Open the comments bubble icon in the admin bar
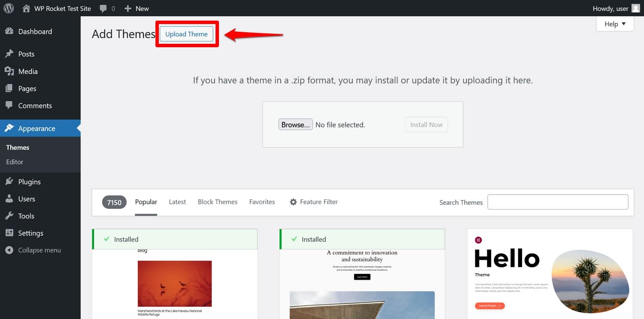Viewport: 644px width, 319px height. [103, 9]
